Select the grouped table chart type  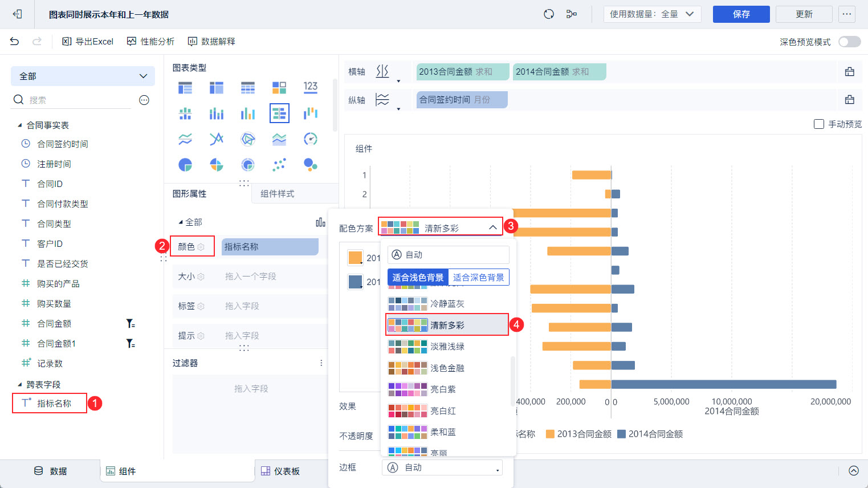(185, 88)
